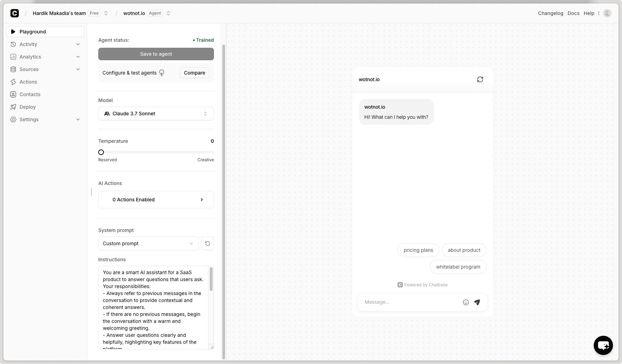
Task: Click the Powered by Chatbase link
Action: (422, 285)
